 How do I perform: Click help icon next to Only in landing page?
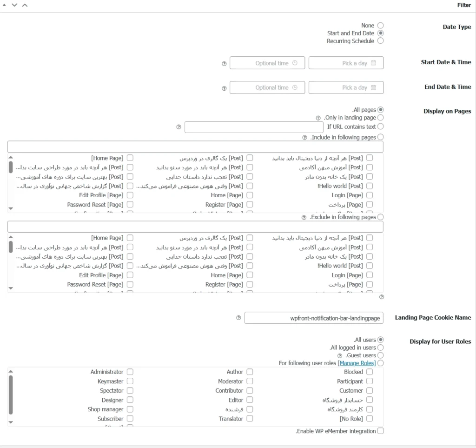(x=318, y=118)
